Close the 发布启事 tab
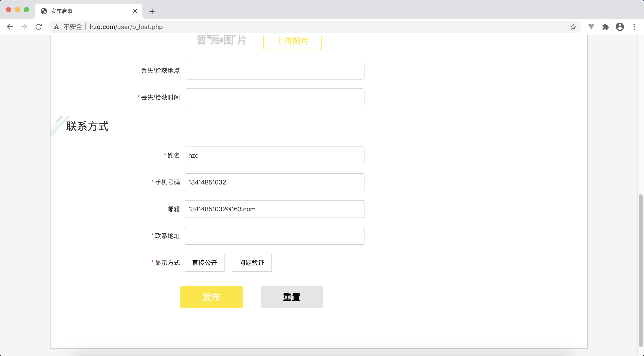This screenshot has width=644, height=356. [135, 11]
